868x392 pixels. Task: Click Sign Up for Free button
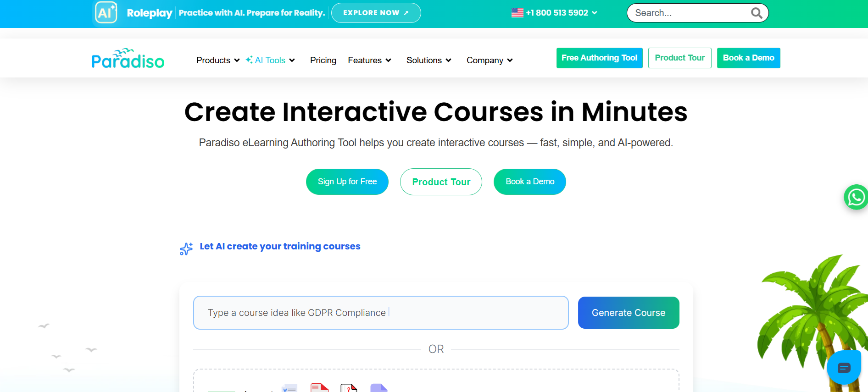tap(347, 182)
